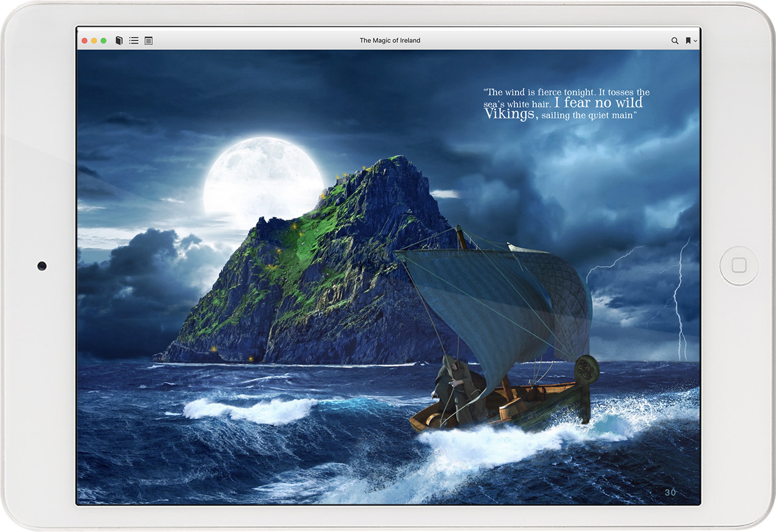Image resolution: width=776 pixels, height=532 pixels.
Task: Close the book window with the red button
Action: 84,41
